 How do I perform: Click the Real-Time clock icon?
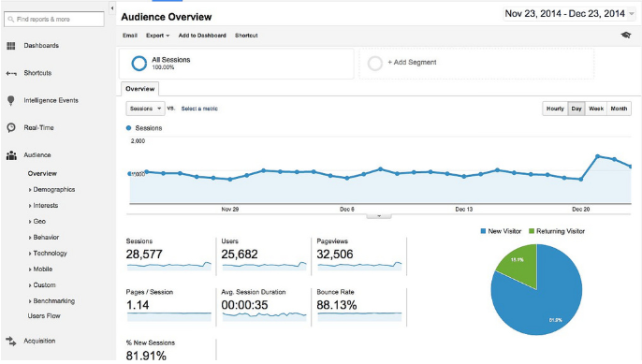pyautogui.click(x=11, y=128)
